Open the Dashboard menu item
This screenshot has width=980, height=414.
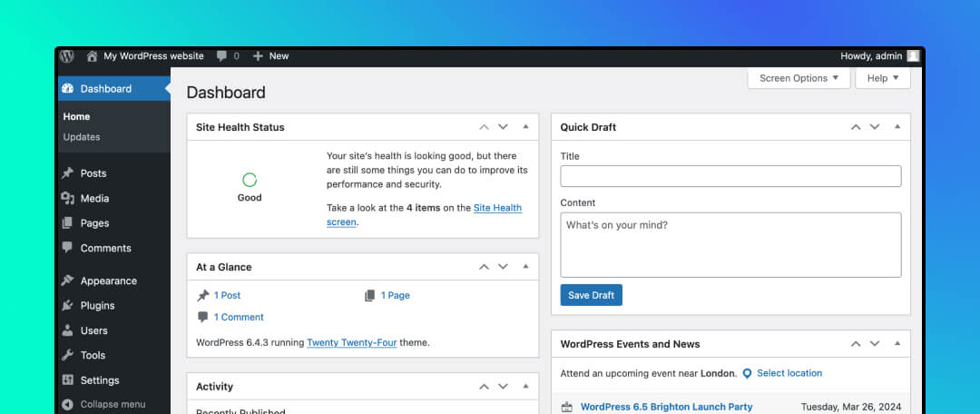[x=114, y=89]
